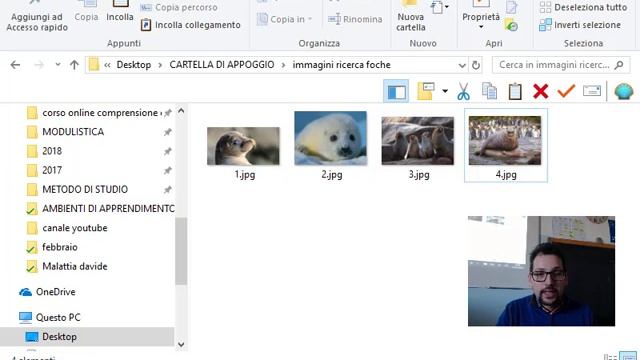Click the Questo PC monitor icon
The height and width of the screenshot is (360, 640).
(25, 317)
